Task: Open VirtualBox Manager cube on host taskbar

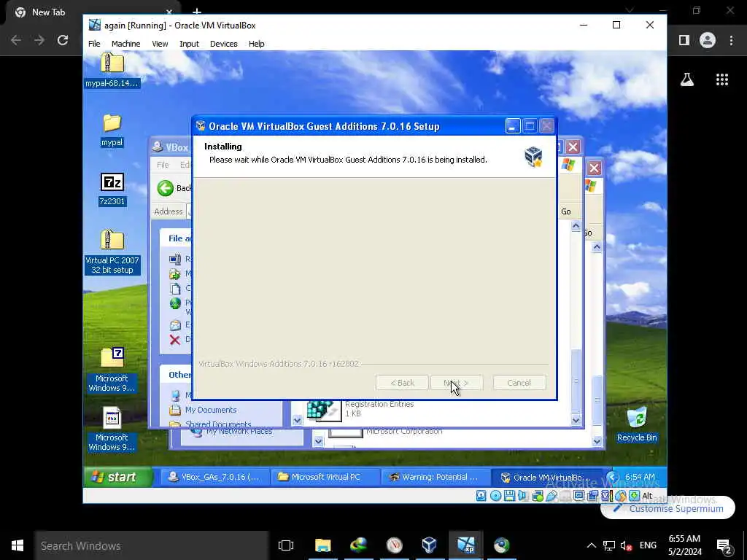Action: (x=429, y=545)
